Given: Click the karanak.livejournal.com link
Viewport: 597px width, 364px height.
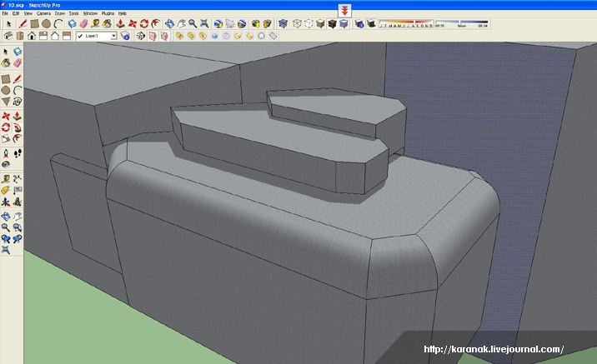Looking at the screenshot, I should coord(494,350).
